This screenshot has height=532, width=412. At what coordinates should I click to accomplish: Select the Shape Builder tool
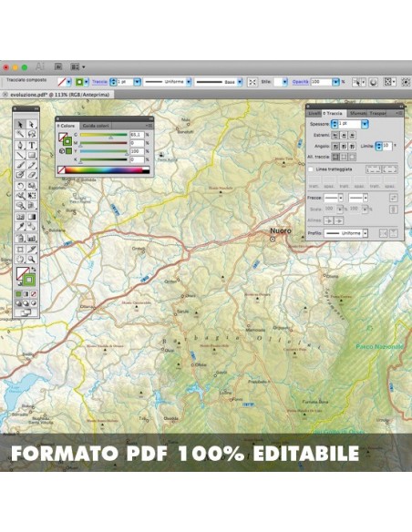(20, 205)
